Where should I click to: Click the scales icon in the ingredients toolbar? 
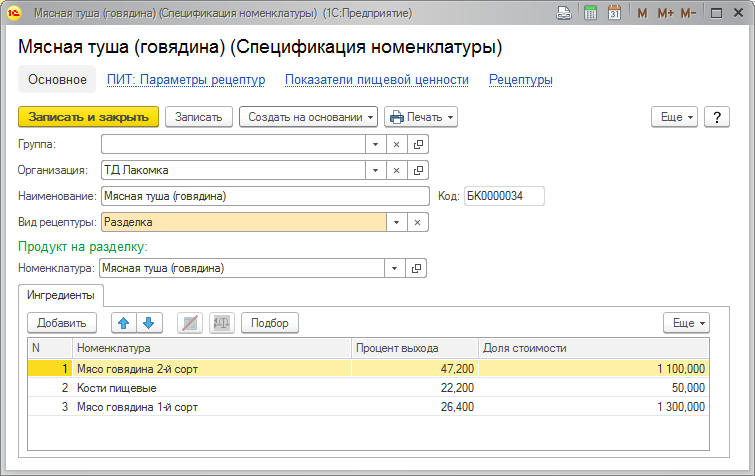click(x=220, y=323)
